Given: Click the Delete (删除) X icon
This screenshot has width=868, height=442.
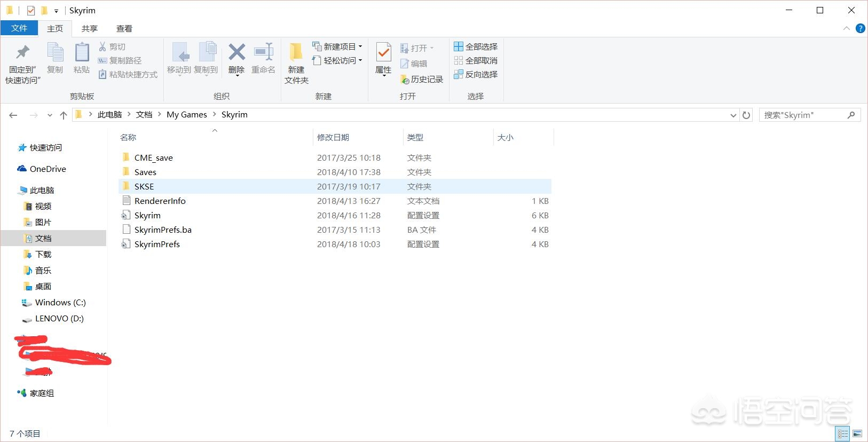Looking at the screenshot, I should [x=236, y=52].
